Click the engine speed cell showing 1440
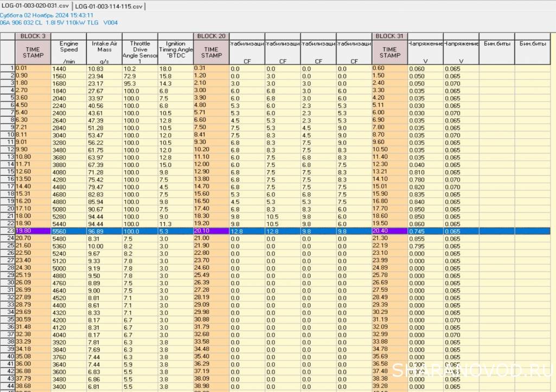This screenshot has height=392, width=556. (69, 68)
